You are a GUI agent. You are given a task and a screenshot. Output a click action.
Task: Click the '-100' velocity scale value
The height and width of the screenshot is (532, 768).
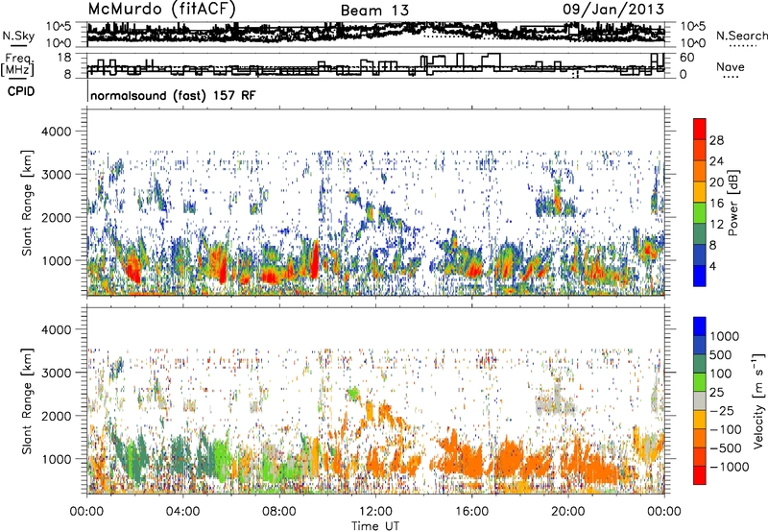click(726, 429)
